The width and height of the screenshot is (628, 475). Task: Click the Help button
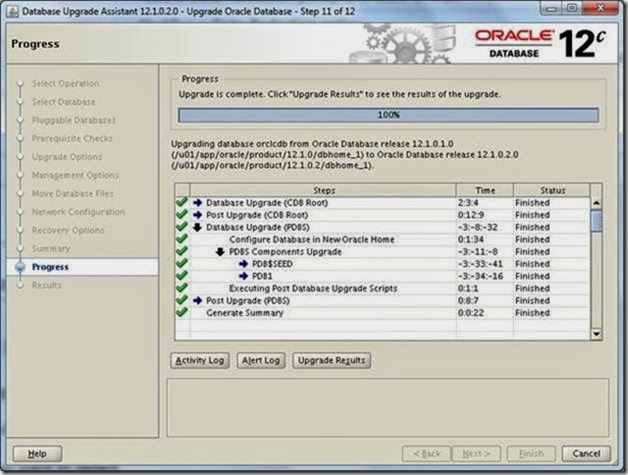click(x=37, y=454)
